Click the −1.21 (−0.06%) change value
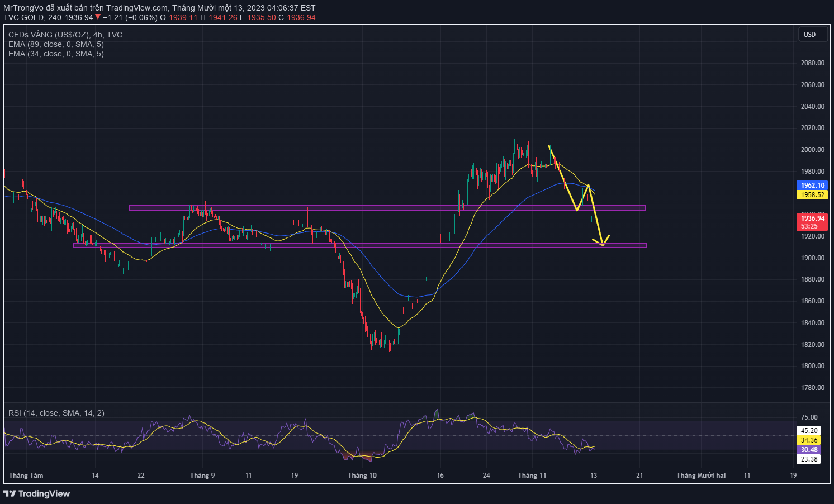834x504 pixels. click(x=130, y=17)
